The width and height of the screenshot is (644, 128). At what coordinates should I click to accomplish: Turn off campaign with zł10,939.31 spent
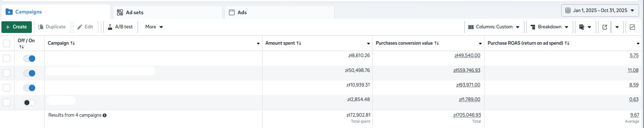pos(29,88)
